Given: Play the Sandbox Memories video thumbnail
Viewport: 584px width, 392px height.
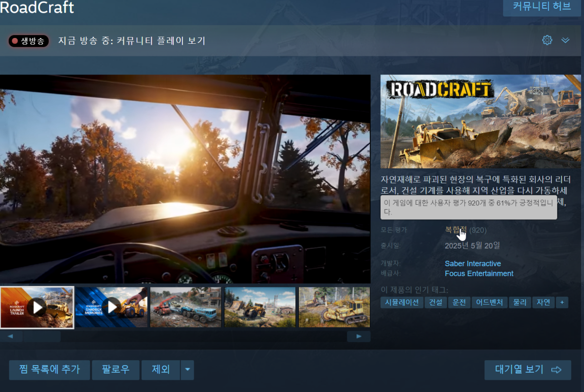Looking at the screenshot, I should coord(111,307).
